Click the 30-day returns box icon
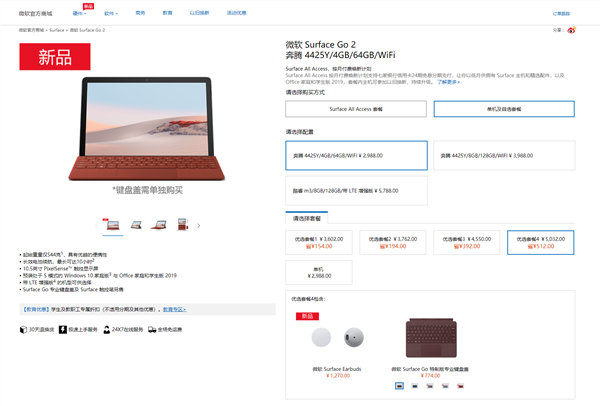This screenshot has width=600, height=406. click(23, 329)
